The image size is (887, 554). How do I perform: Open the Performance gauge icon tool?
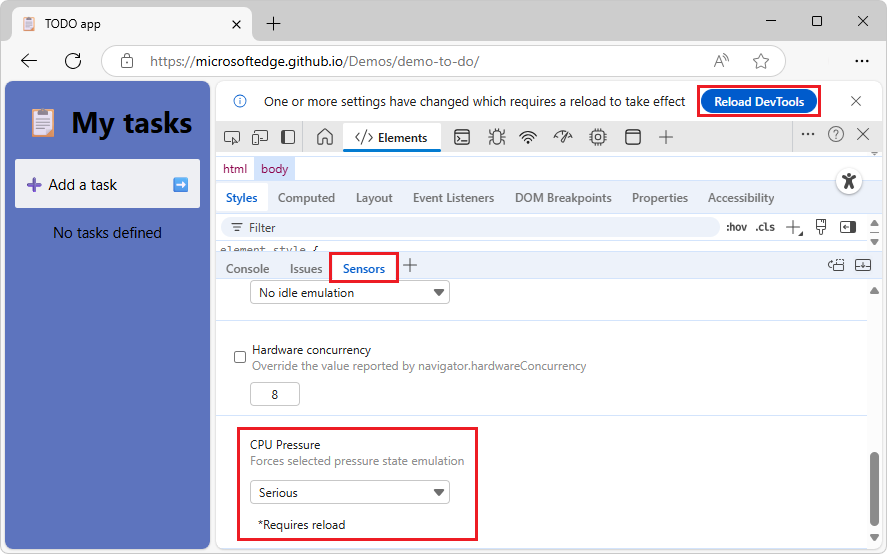coord(563,138)
